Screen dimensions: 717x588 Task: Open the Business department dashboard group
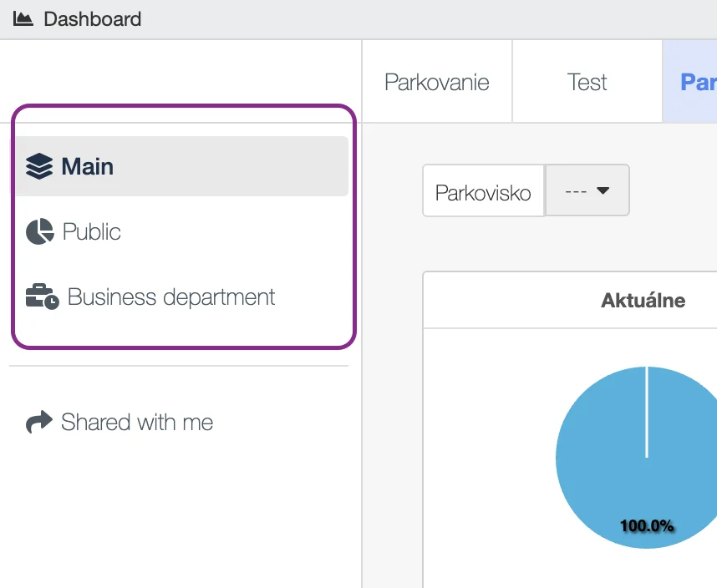(x=171, y=297)
